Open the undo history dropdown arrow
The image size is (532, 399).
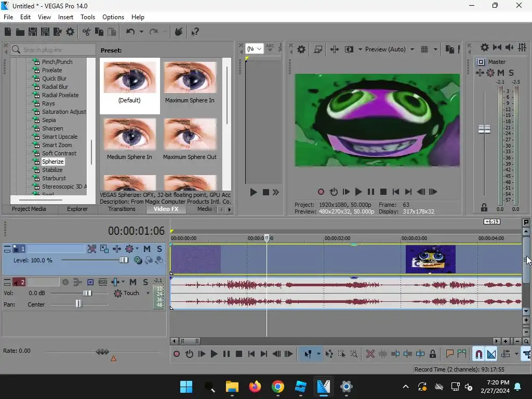pyautogui.click(x=141, y=32)
